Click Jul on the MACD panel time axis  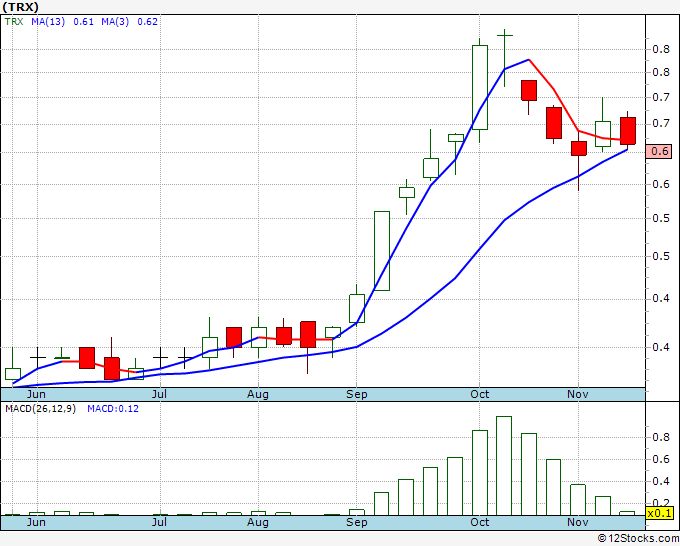coord(160,522)
